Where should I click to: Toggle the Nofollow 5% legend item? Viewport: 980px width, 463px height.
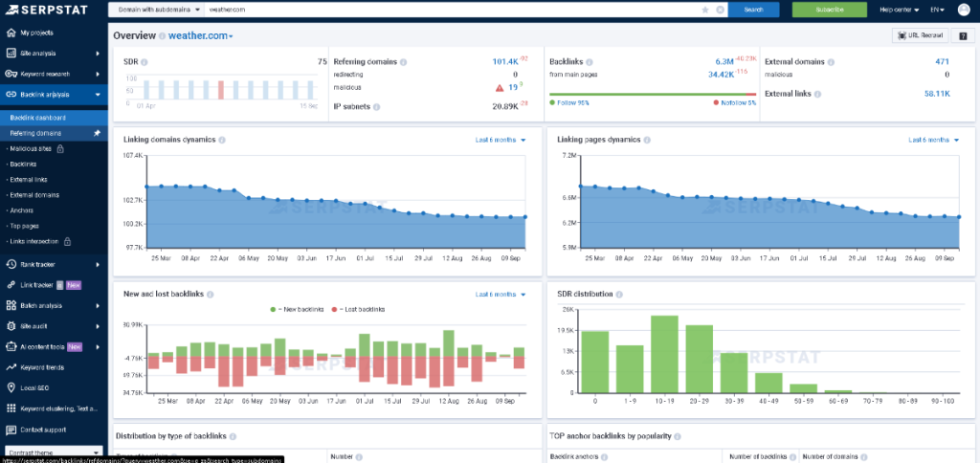click(x=735, y=102)
